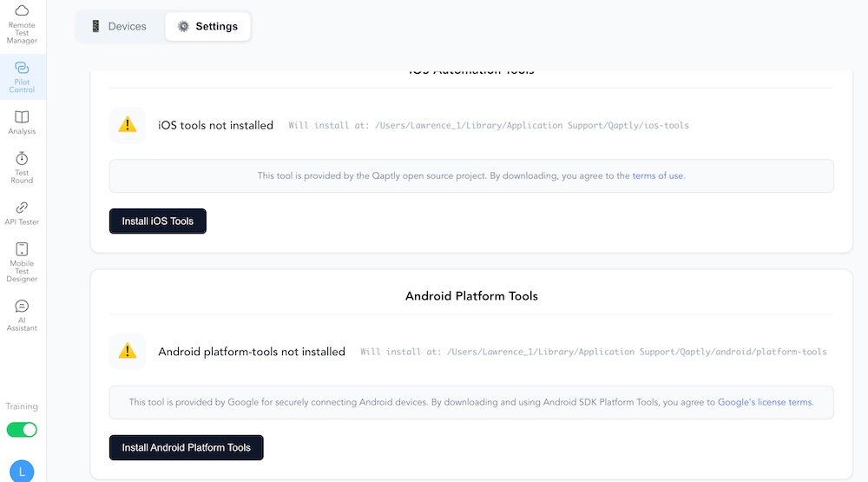Screen dimensions: 868x482
Task: Open Mobile Test Designer
Action: pyautogui.click(x=23, y=262)
